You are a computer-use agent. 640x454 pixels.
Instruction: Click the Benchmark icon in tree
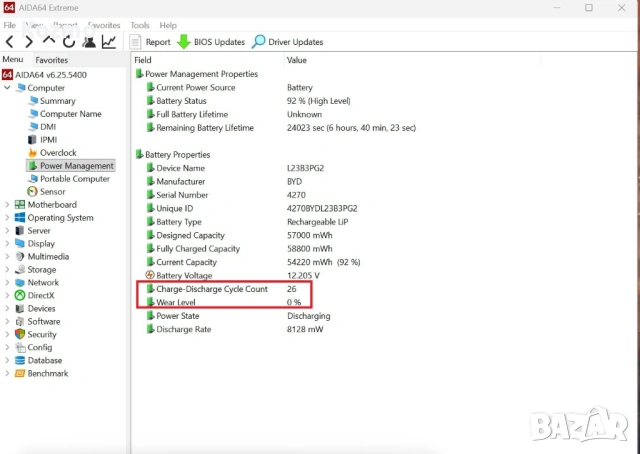(x=20, y=374)
